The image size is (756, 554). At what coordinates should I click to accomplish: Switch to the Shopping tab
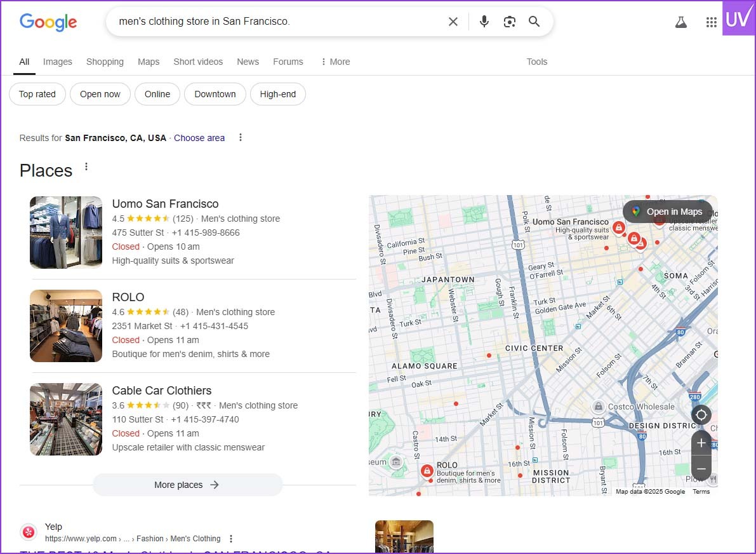[x=105, y=62]
